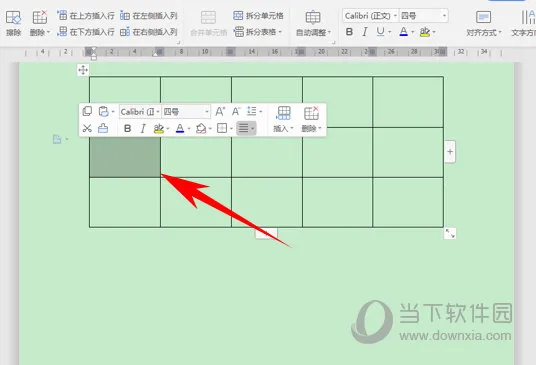The height and width of the screenshot is (365, 536).
Task: Insert a row below (在下方插入行)
Action: coord(86,32)
